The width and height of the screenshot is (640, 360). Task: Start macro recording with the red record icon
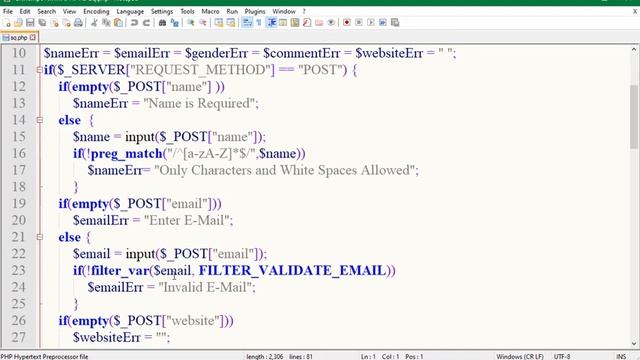click(x=347, y=23)
